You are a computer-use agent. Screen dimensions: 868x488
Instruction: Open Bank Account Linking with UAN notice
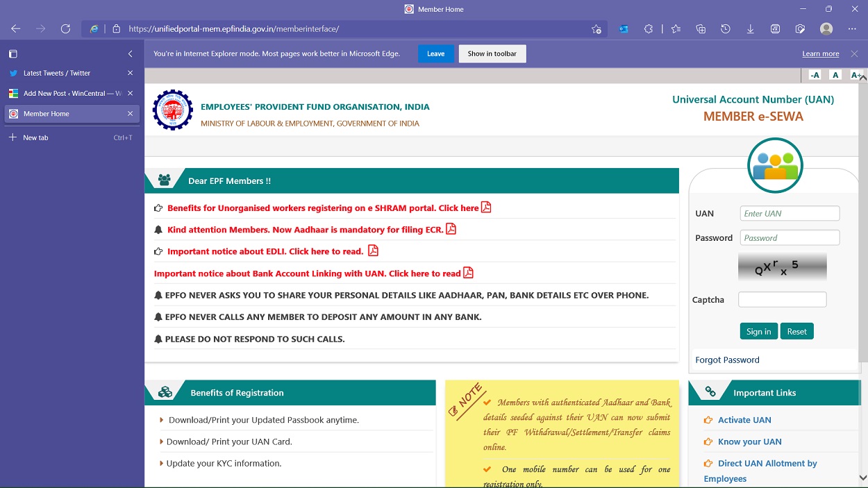pos(308,274)
